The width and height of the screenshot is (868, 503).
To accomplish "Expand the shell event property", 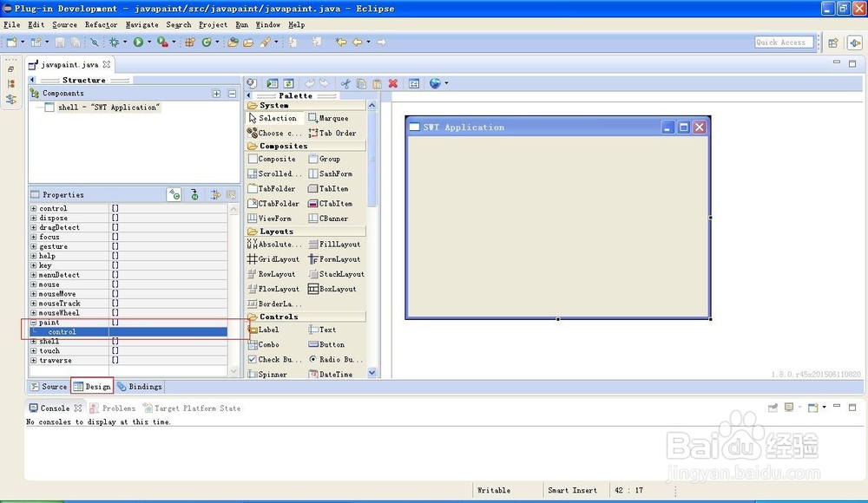I will [34, 342].
